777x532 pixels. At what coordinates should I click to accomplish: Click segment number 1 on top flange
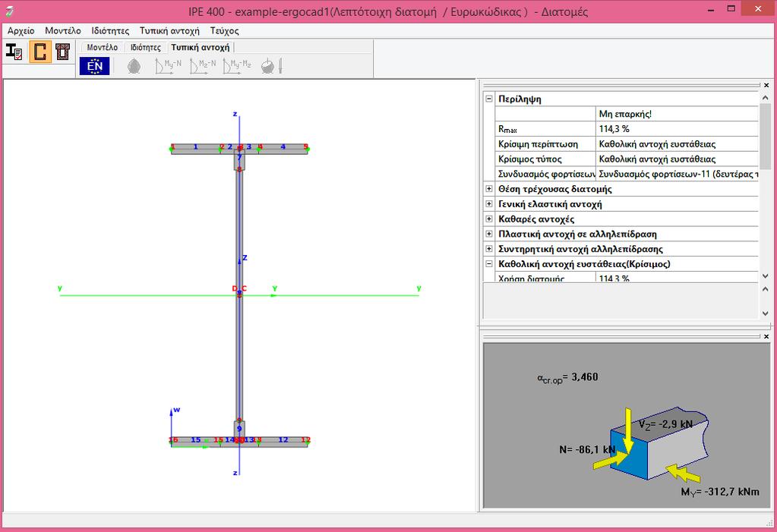tap(196, 146)
